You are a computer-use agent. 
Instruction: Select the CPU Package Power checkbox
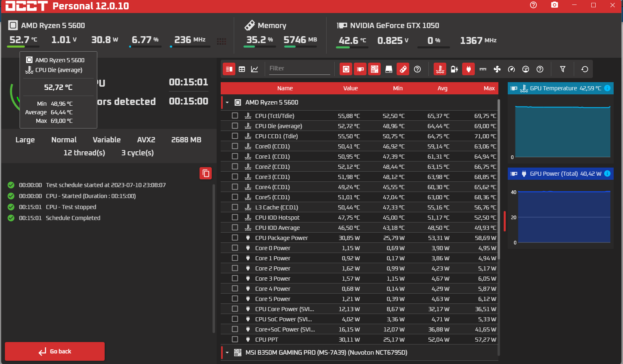pos(235,238)
